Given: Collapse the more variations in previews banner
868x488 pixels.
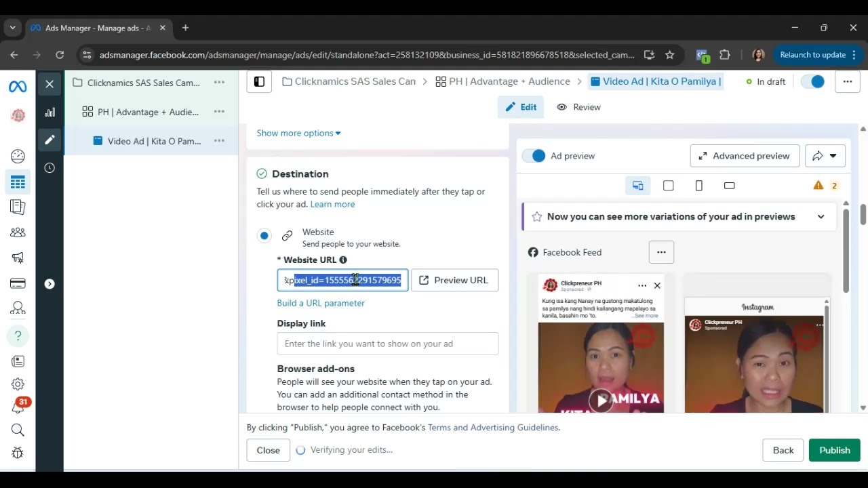Looking at the screenshot, I should 821,217.
